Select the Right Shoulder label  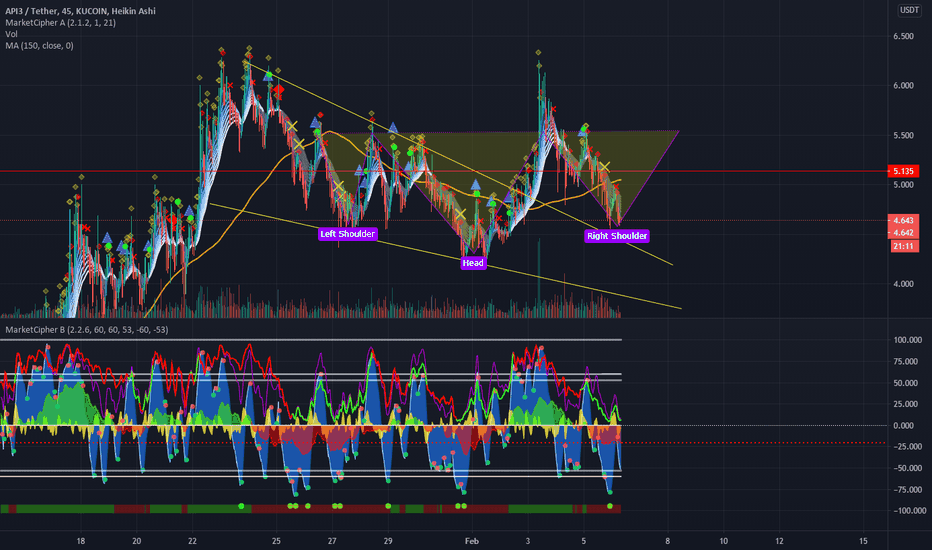coord(617,236)
